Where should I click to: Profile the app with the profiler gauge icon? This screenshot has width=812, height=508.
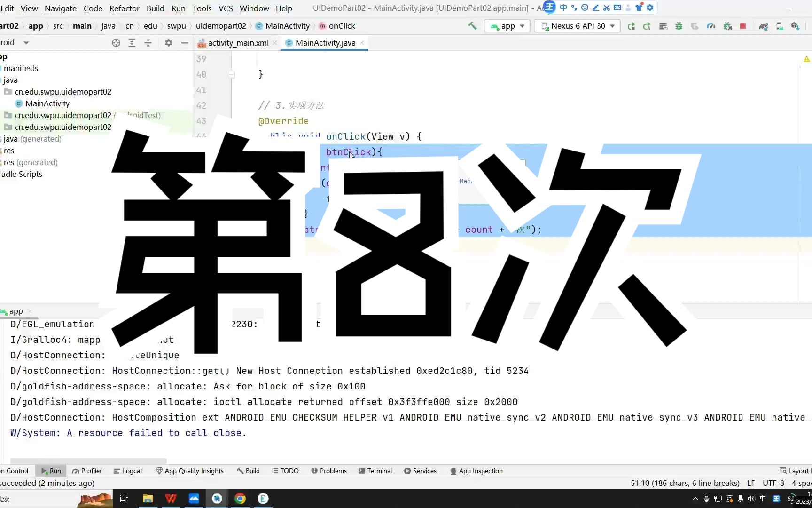click(x=711, y=26)
